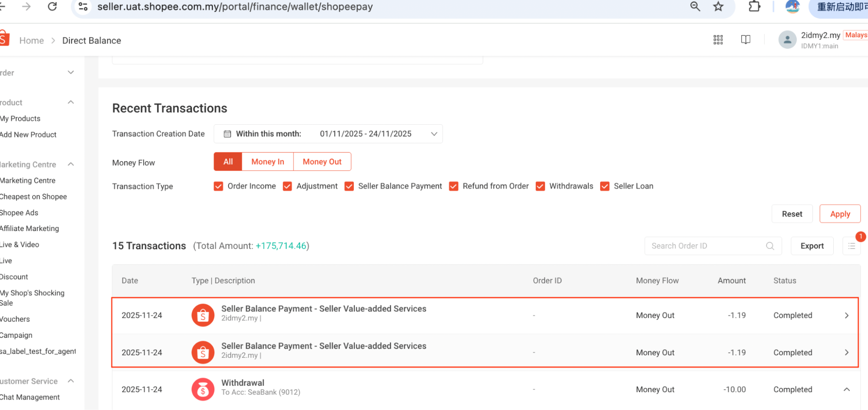Click the search magnifier in Search Order ID

click(x=770, y=246)
